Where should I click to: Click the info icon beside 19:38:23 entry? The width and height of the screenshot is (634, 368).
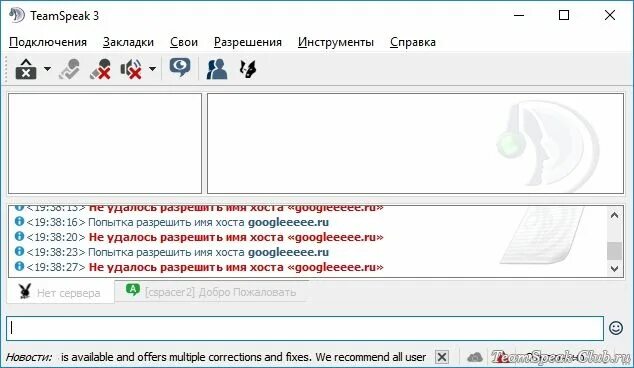click(x=19, y=251)
